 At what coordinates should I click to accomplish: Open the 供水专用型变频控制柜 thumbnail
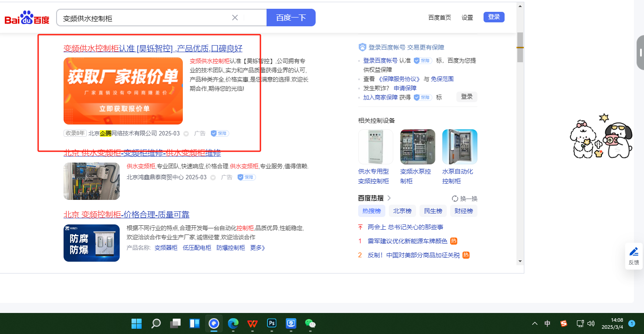tap(376, 147)
